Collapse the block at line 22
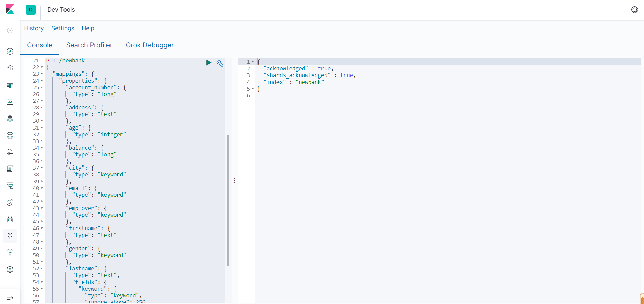 42,67
